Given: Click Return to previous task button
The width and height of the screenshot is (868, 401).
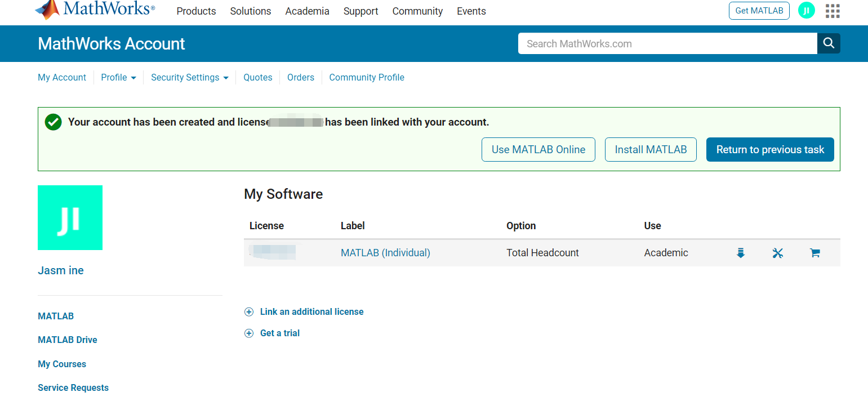Looking at the screenshot, I should 770,150.
